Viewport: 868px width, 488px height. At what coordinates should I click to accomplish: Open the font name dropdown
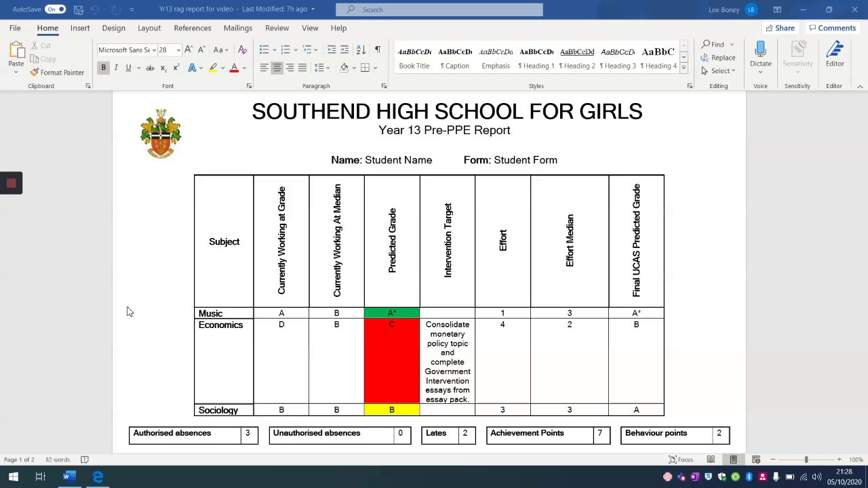[154, 50]
